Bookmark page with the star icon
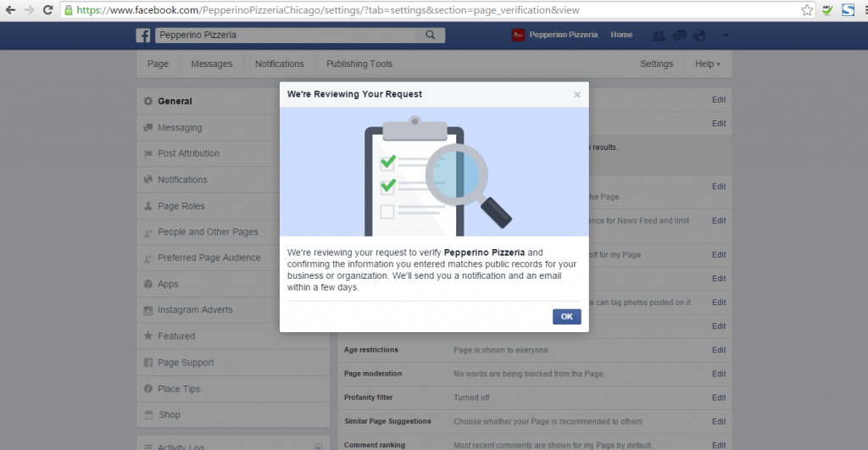This screenshot has height=450, width=868. [807, 10]
